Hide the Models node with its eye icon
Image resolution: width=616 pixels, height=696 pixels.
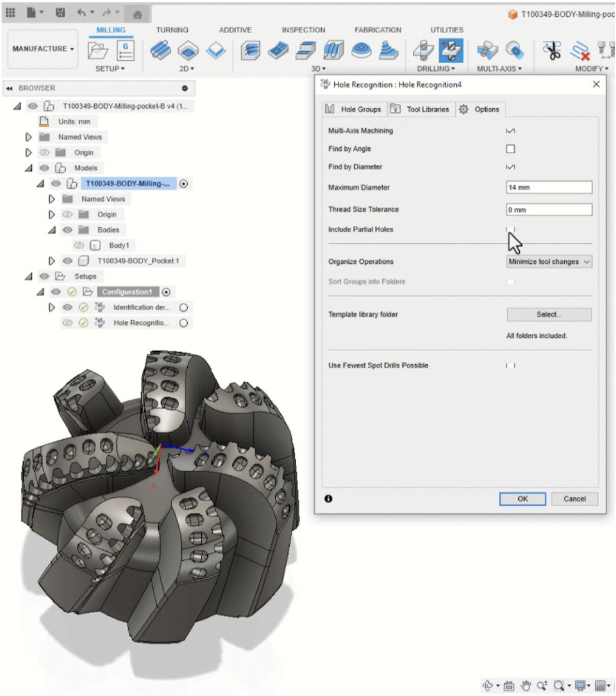pos(44,168)
